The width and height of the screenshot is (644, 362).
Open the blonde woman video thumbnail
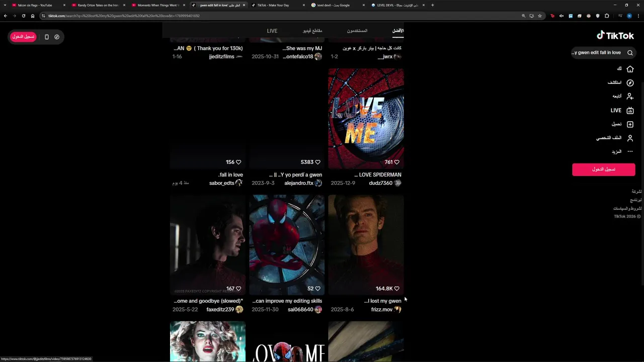point(208,342)
